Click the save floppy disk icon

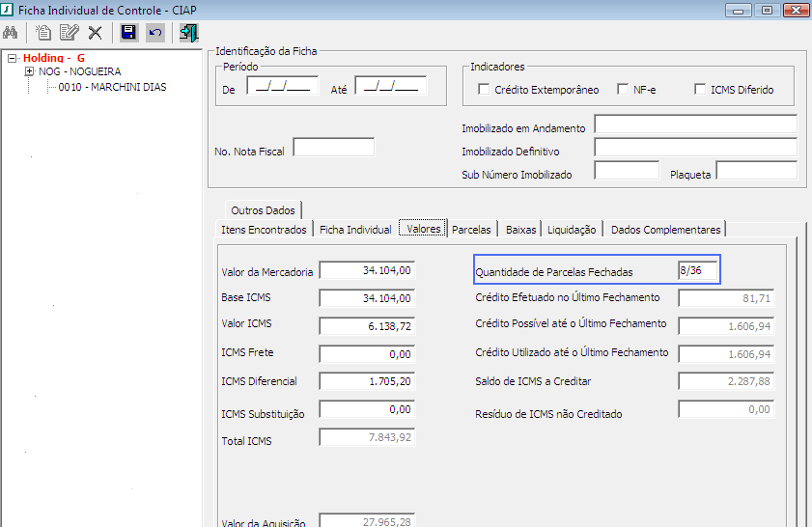pos(128,33)
